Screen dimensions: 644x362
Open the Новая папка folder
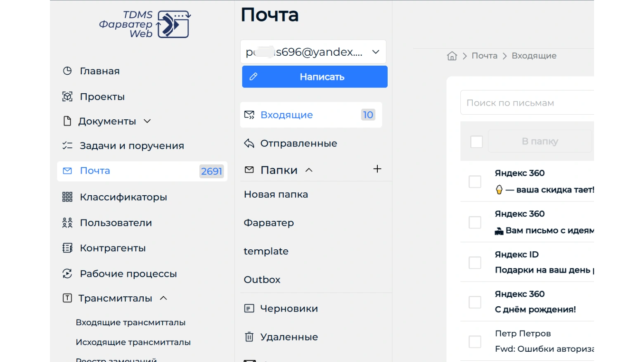click(x=276, y=194)
